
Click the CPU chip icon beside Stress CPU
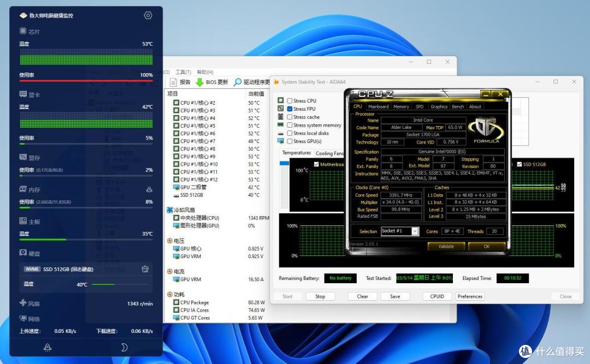280,100
